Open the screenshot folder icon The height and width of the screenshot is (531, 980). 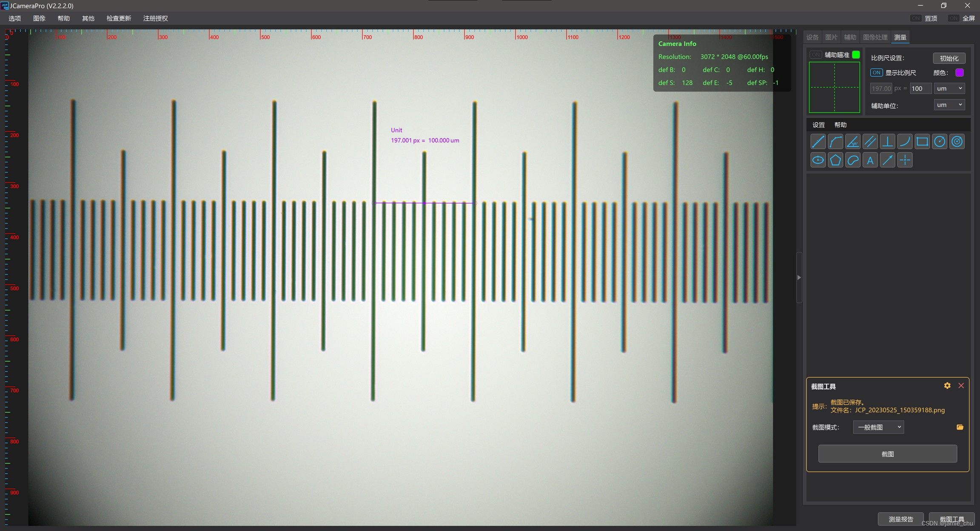point(960,427)
